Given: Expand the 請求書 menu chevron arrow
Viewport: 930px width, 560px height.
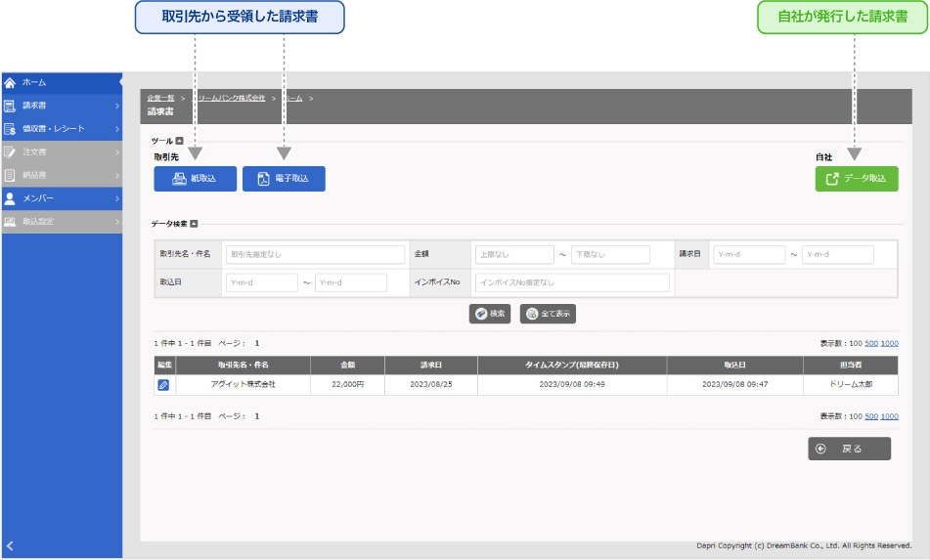Looking at the screenshot, I should coord(116,106).
